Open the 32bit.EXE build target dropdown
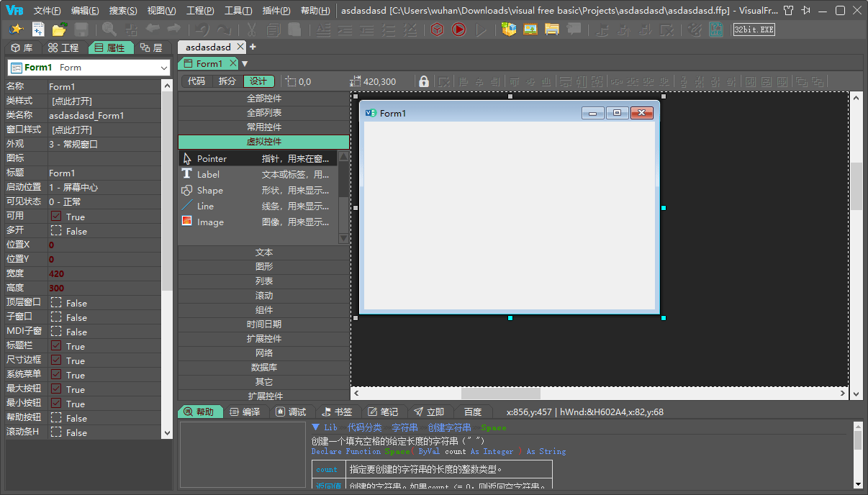 coord(754,29)
